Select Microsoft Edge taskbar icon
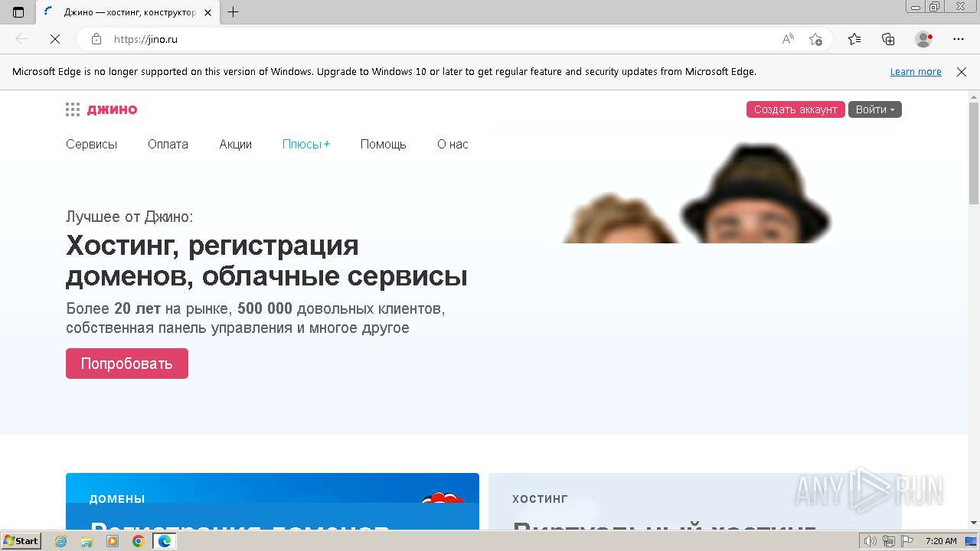This screenshot has width=980, height=551. point(164,541)
